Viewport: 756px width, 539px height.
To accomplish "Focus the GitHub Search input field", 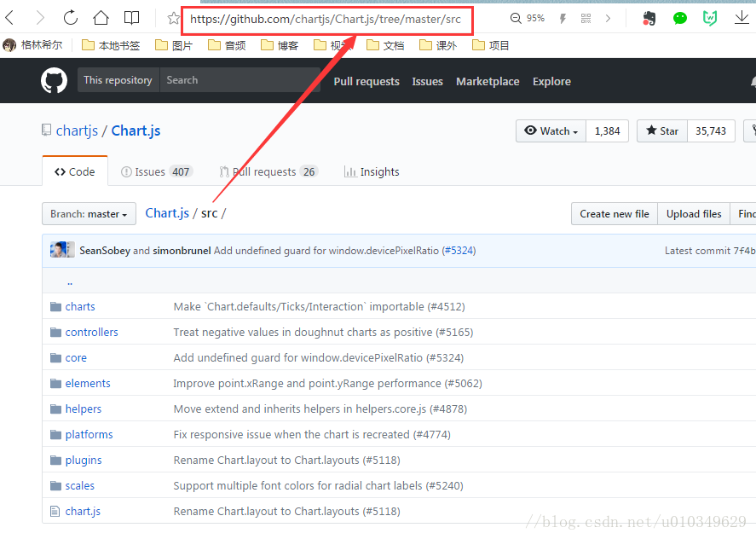I will [x=240, y=80].
